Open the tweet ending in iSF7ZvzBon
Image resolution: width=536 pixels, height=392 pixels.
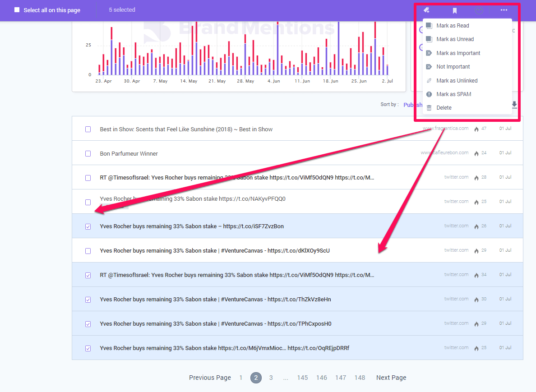[x=192, y=226]
